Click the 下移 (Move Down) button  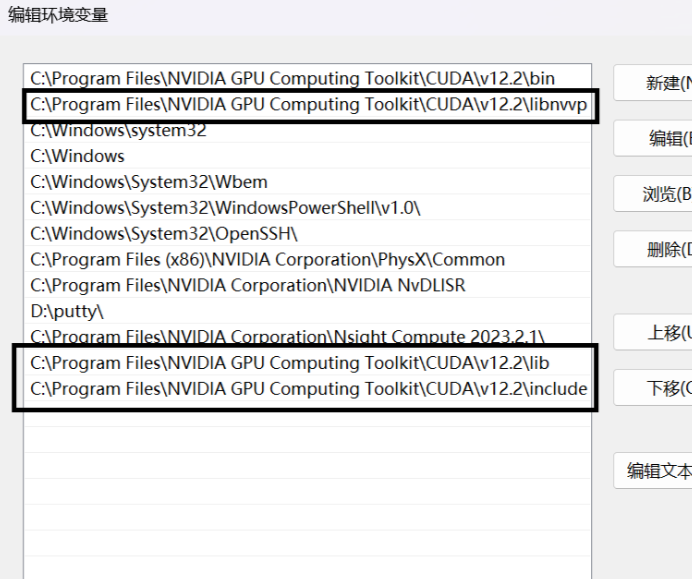(653, 388)
